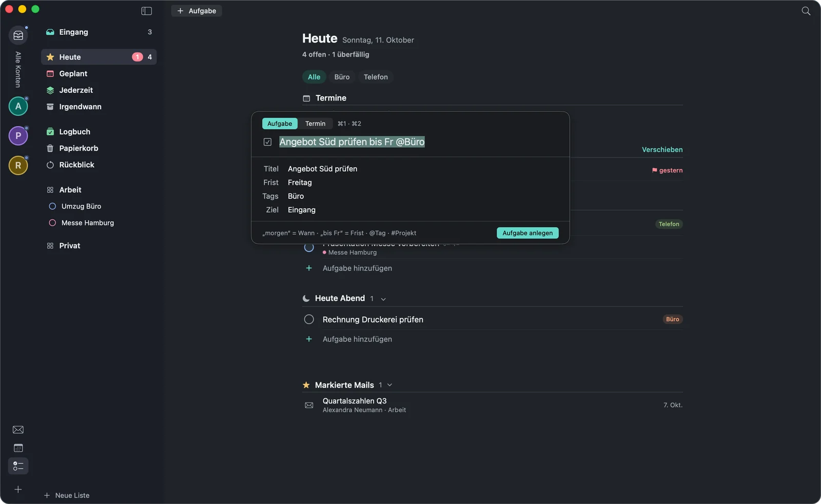The height and width of the screenshot is (504, 821).
Task: Filter by Büro tag
Action: click(x=342, y=77)
